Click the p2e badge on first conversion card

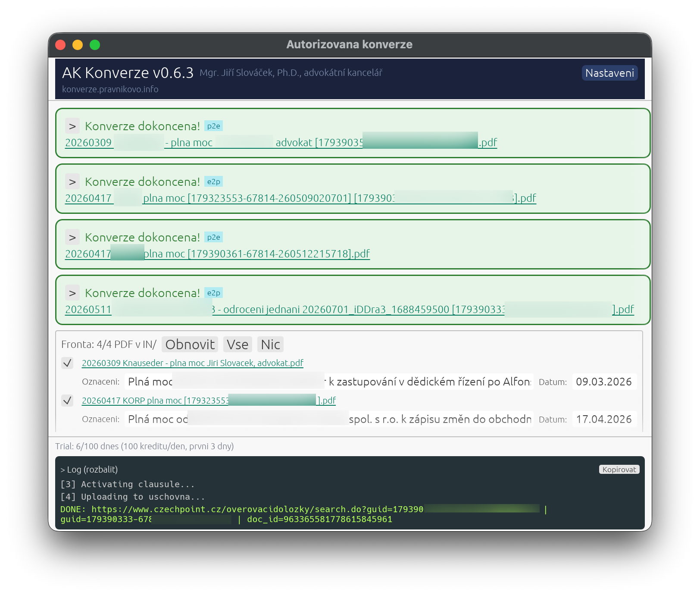pos(213,126)
